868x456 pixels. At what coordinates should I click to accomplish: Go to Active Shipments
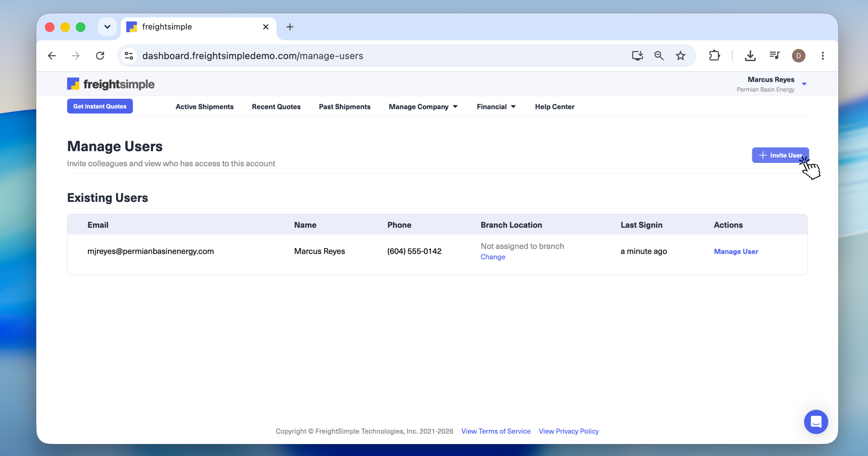point(204,107)
